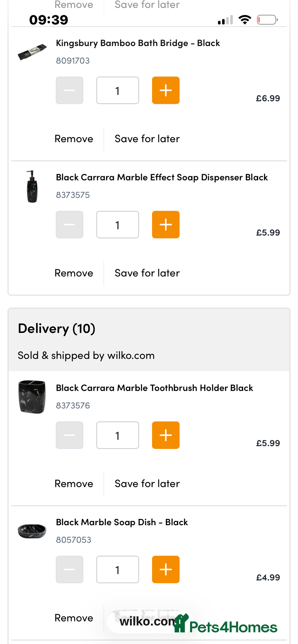This screenshot has width=298, height=644.
Task: Edit quantity field for Toothbrush Holder
Action: tap(118, 435)
